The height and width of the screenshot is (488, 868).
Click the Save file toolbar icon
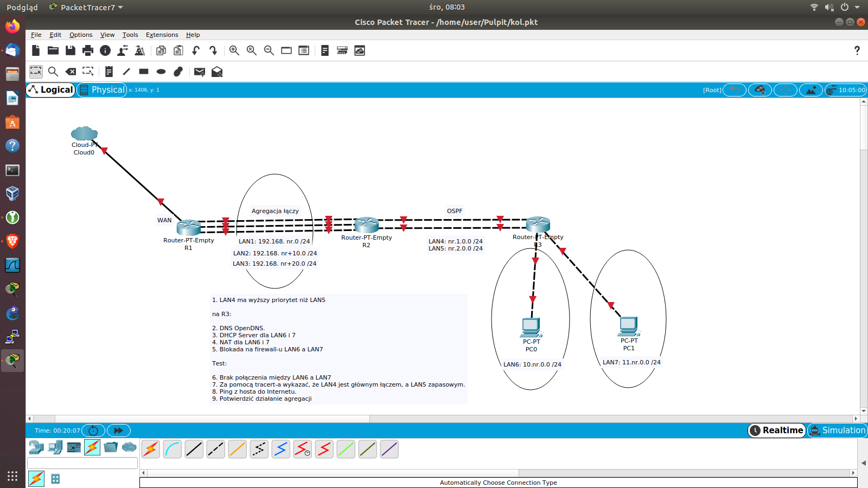click(71, 50)
